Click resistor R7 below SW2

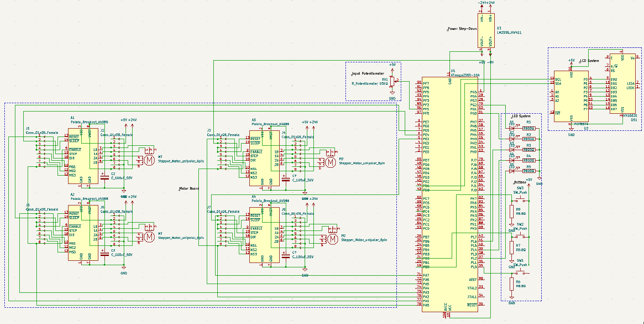(511, 248)
